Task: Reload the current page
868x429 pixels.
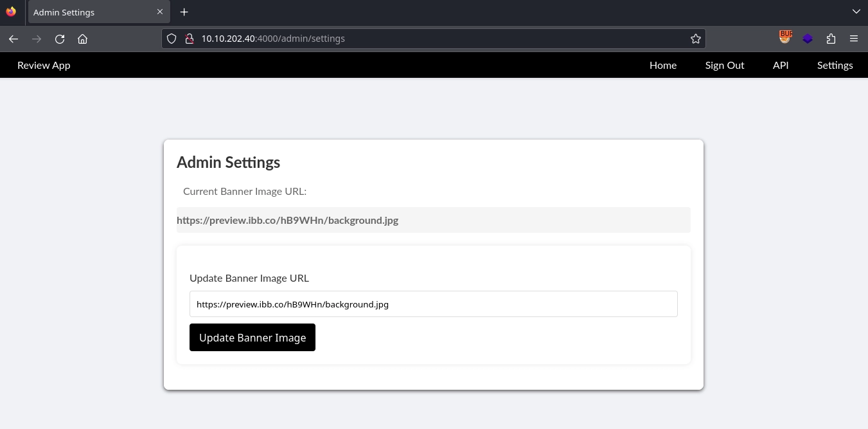Action: [x=60, y=39]
